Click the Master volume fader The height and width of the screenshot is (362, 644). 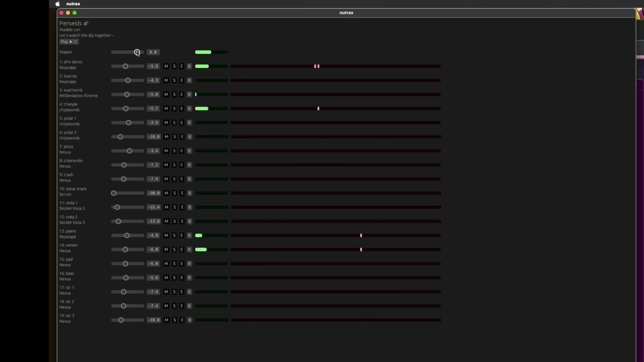coord(137,52)
